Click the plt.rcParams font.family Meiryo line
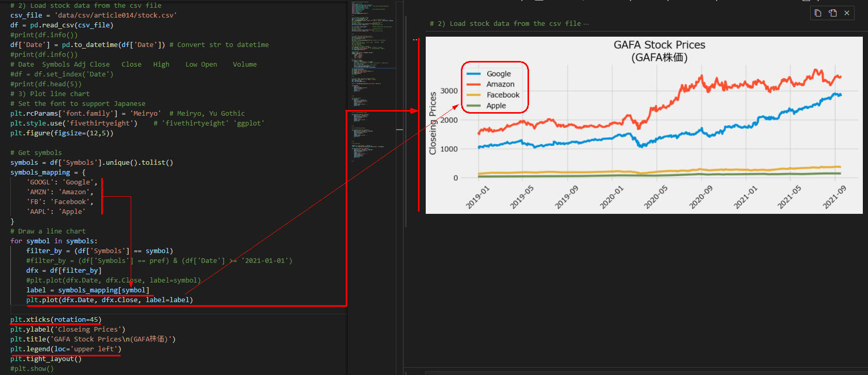Viewport: 868px width, 375px height. (86, 114)
